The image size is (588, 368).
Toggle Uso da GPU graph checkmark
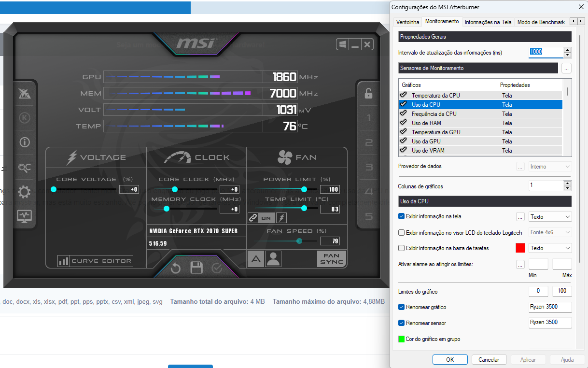point(403,141)
